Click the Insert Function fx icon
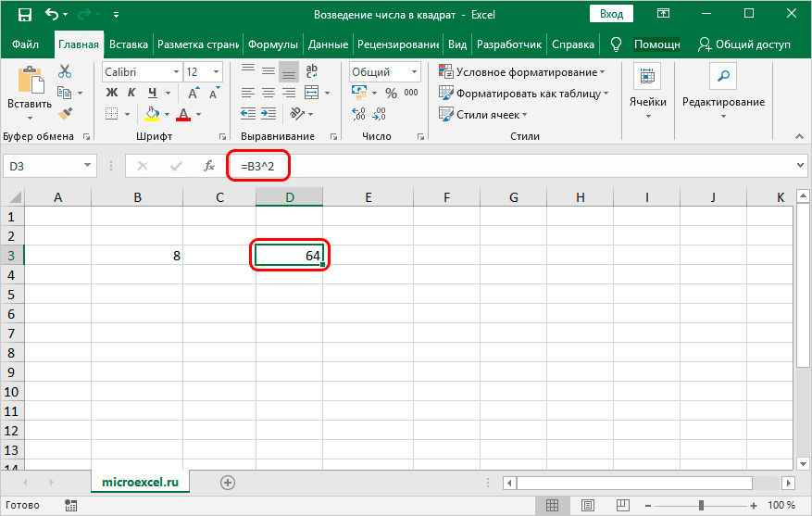Viewport: 812px width, 516px height. click(209, 166)
